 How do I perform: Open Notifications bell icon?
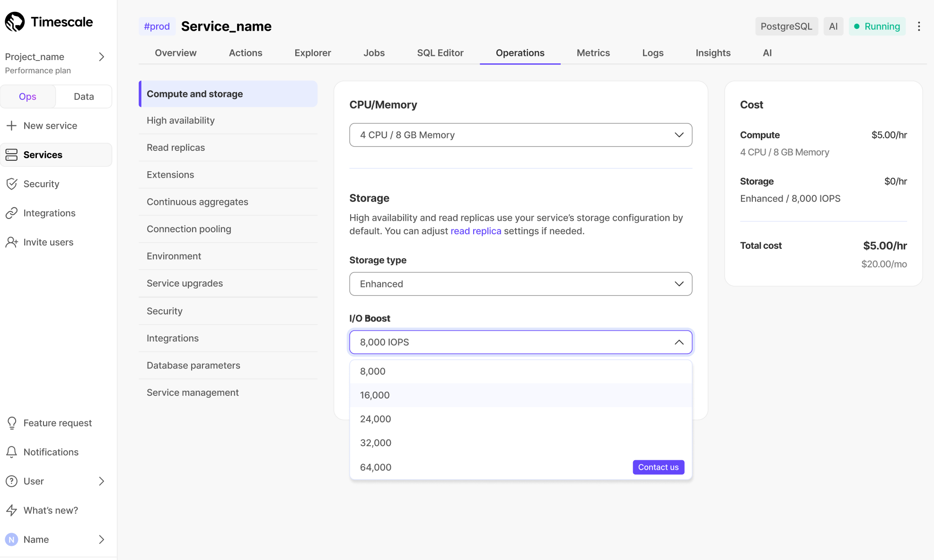click(x=11, y=452)
